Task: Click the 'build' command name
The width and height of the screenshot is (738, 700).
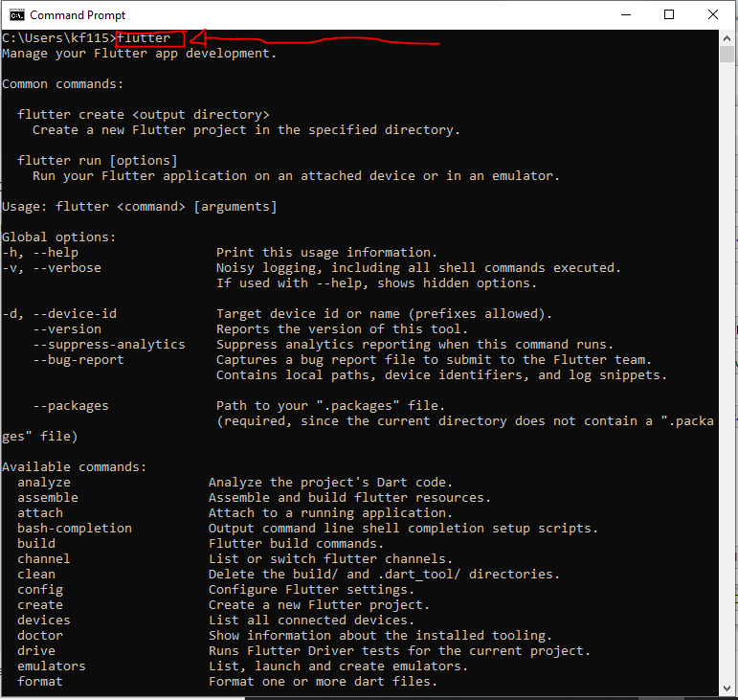Action: (36, 544)
